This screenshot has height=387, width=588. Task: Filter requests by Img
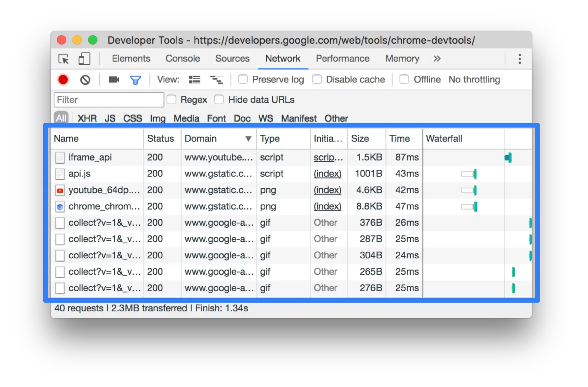tap(158, 118)
